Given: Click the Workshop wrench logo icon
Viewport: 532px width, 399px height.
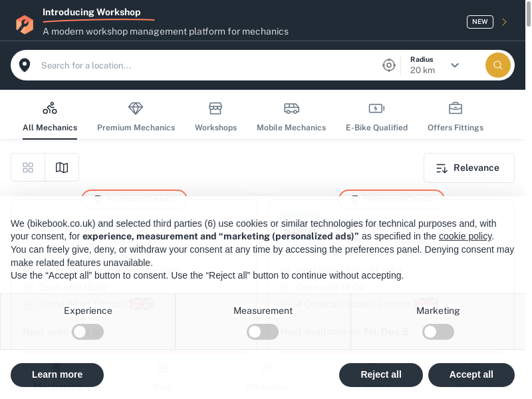Looking at the screenshot, I should [25, 25].
